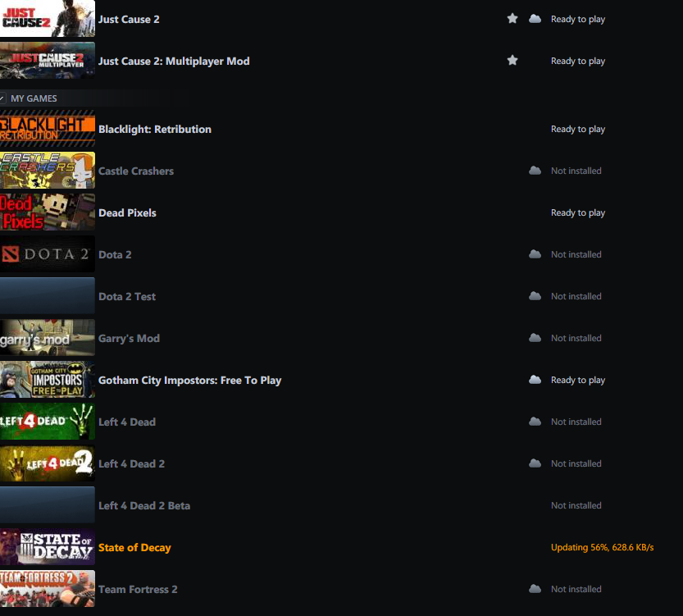Screen dimensions: 683x616
Task: Select the Dota 2 logo thumbnail
Action: tap(47, 253)
